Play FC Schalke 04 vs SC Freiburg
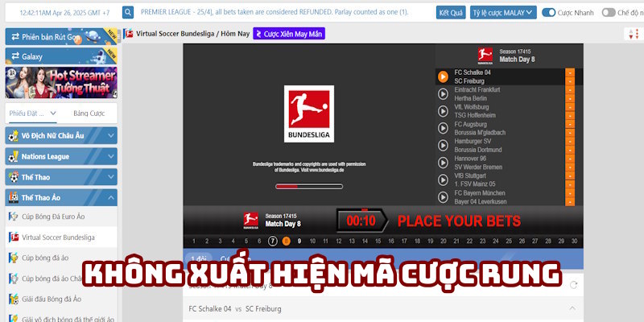644x322 pixels. pos(443,76)
